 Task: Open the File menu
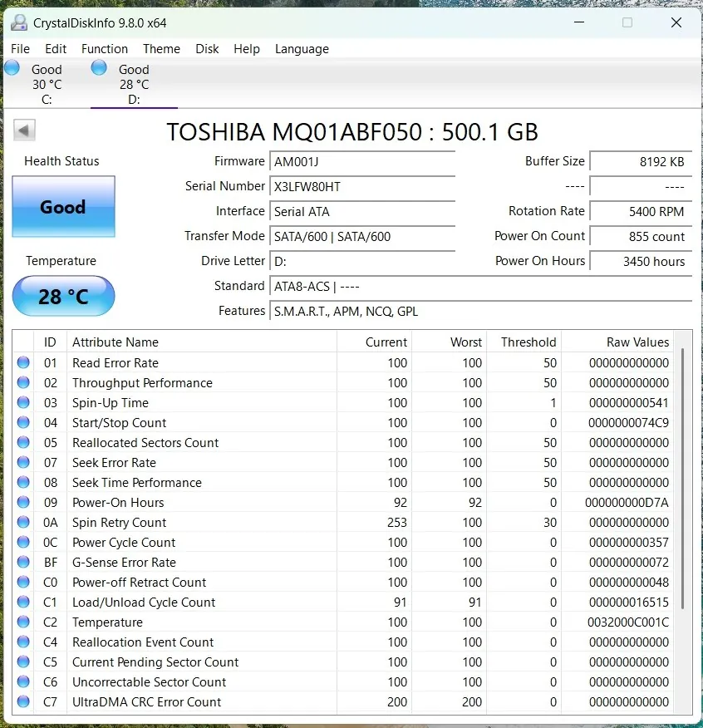click(x=21, y=49)
